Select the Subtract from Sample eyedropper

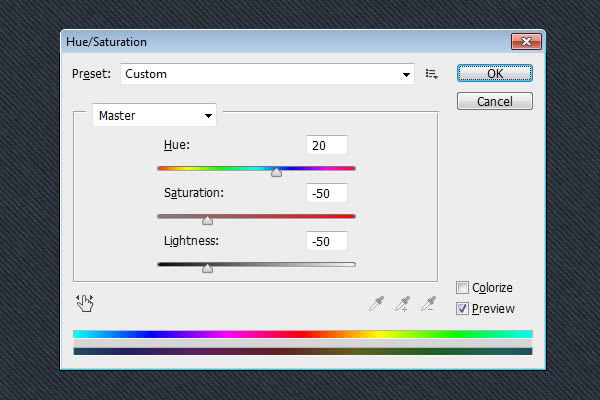(x=428, y=303)
